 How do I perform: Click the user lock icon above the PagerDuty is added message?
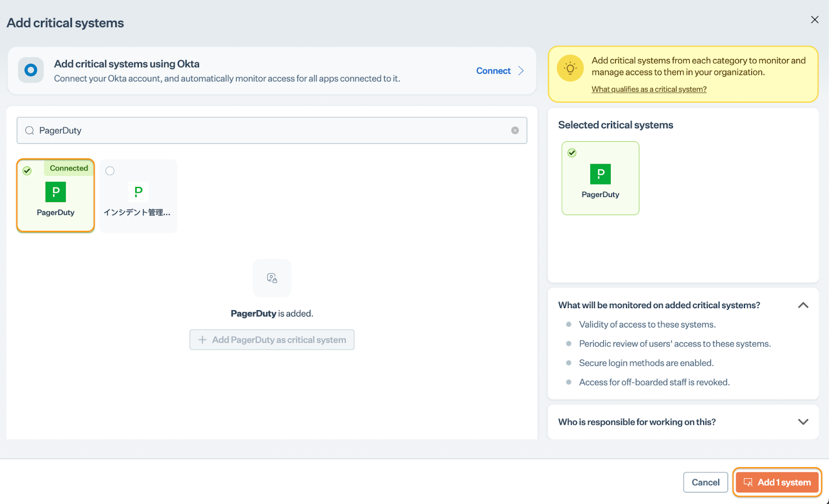click(x=272, y=278)
